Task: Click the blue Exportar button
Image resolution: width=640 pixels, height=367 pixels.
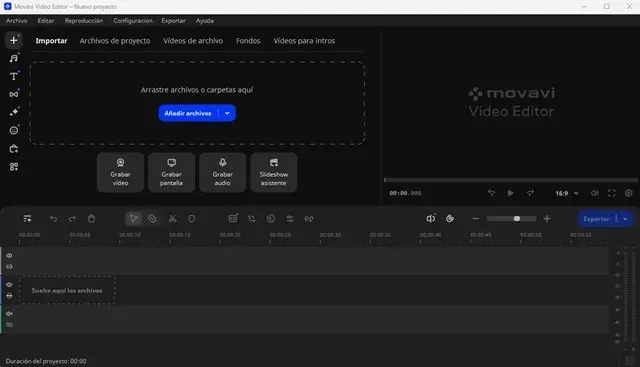Action: 596,219
